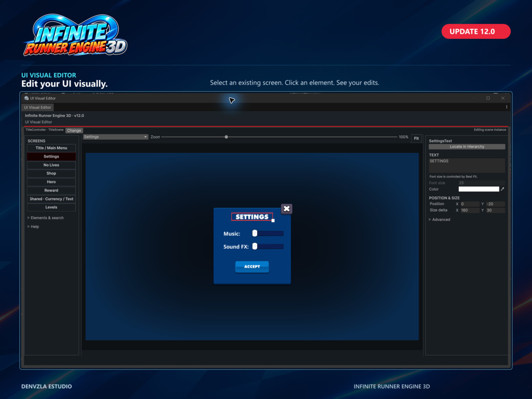Click the ACCEPT button in the preview

coord(252,267)
